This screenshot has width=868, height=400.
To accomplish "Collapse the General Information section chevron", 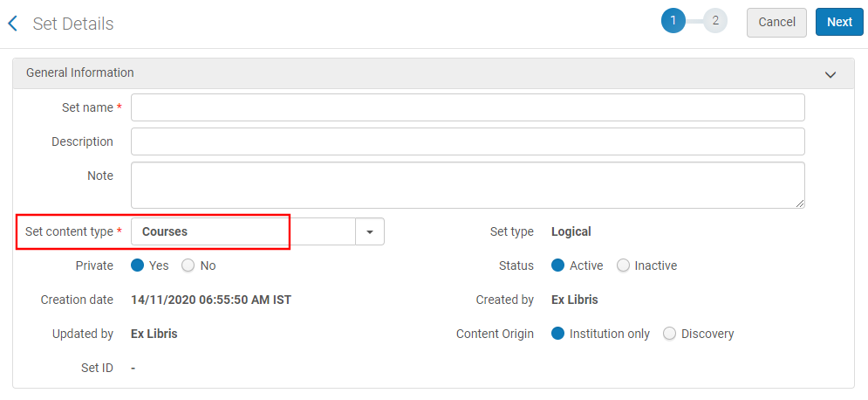I will 830,74.
